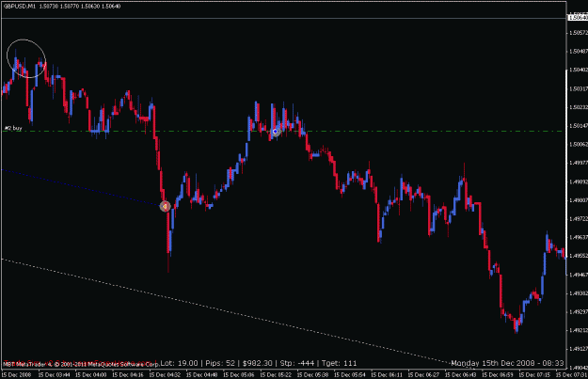Click the '15 Dec 06:43' time axis label
This screenshot has height=379, width=588.
461,374
